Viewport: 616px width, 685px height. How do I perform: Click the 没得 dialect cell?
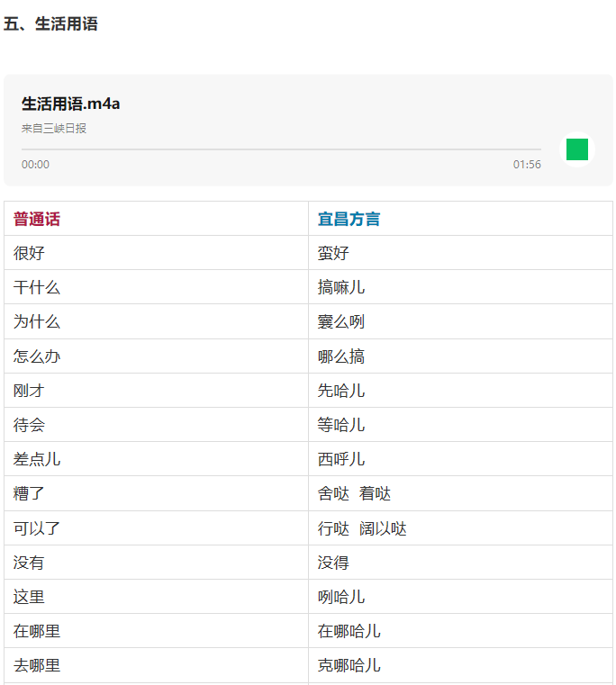(333, 563)
